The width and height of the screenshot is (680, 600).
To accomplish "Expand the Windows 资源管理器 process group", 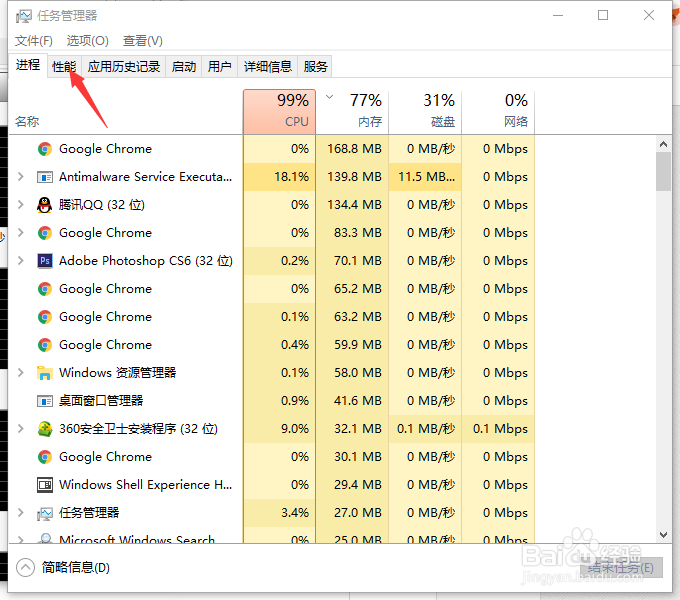I will (20, 373).
